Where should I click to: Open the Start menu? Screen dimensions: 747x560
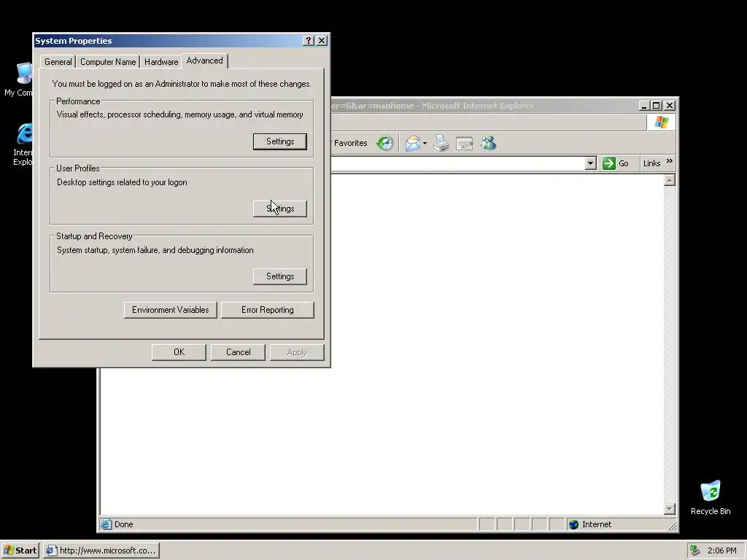click(20, 551)
